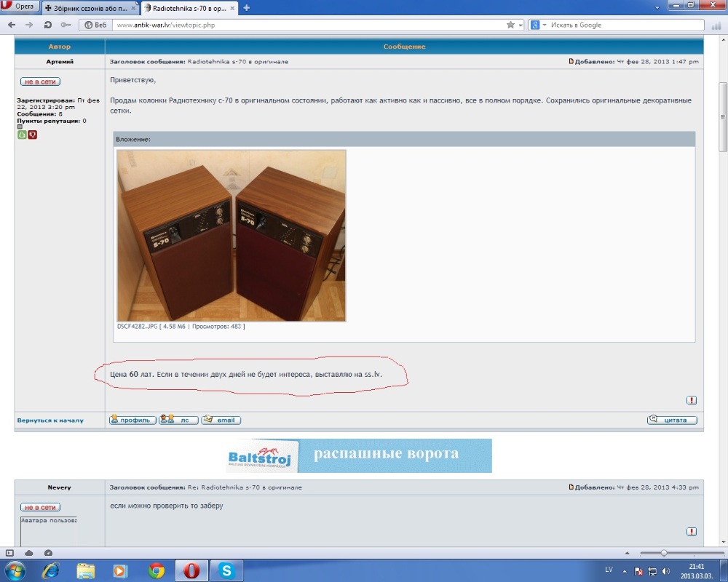Open the speaker photo attachment thumbnail

232,235
